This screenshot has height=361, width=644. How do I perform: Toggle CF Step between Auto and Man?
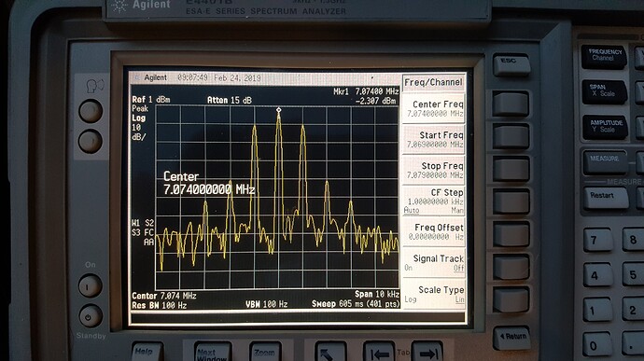click(x=433, y=201)
